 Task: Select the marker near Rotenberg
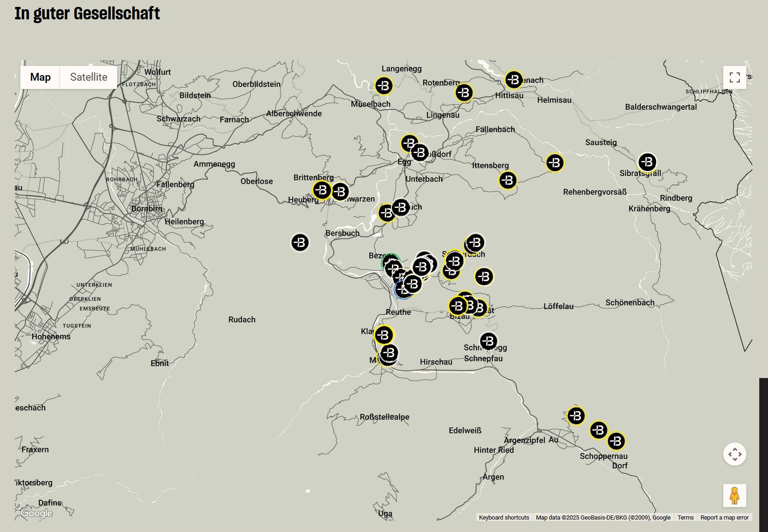pyautogui.click(x=464, y=93)
